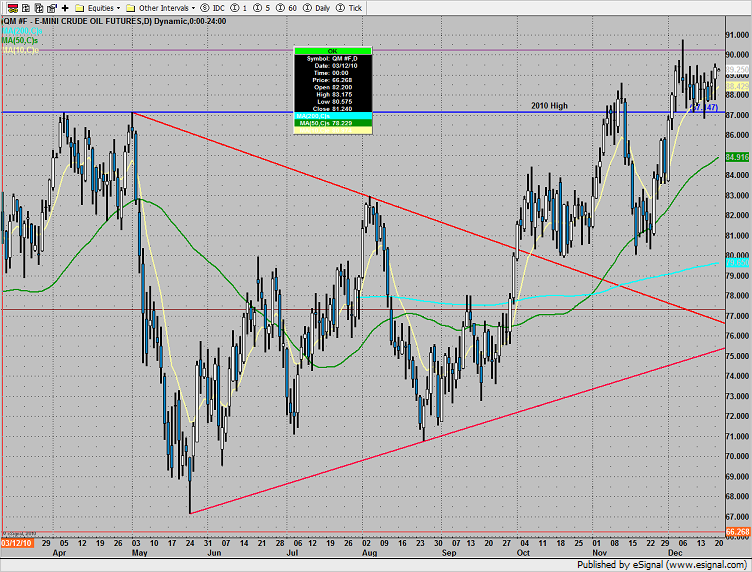This screenshot has width=752, height=572.
Task: Click the black plus icon in toolbar
Action: pyautogui.click(x=65, y=8)
